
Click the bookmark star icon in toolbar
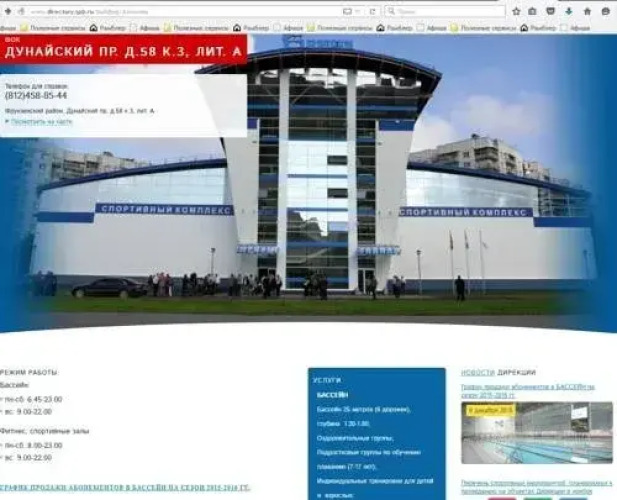pyautogui.click(x=517, y=11)
